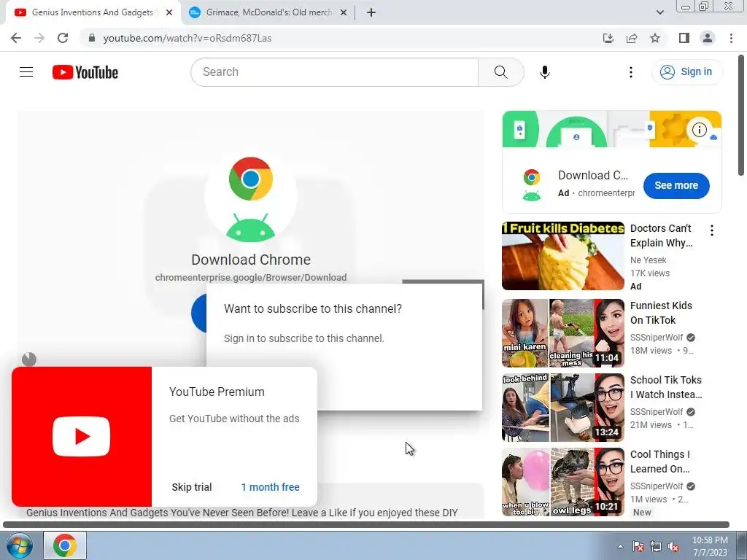Open network tray icon
Viewport: 747px width, 560px height.
[656, 546]
